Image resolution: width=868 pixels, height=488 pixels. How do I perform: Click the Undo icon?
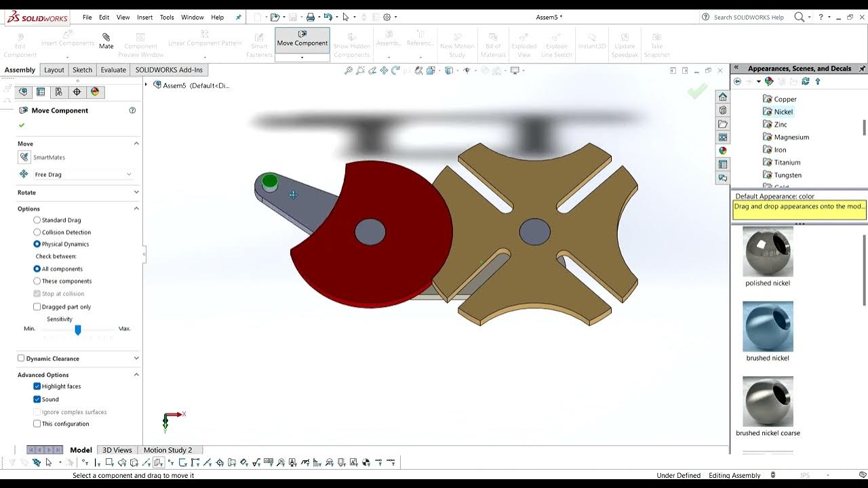click(x=328, y=17)
